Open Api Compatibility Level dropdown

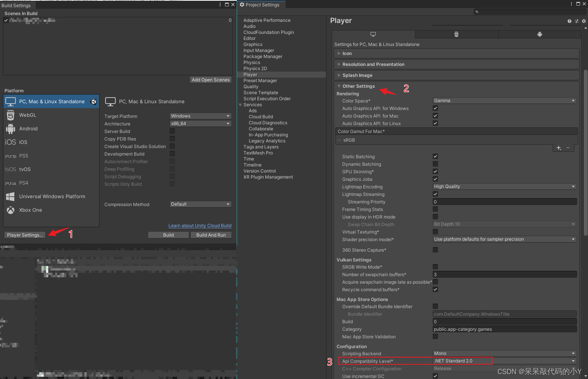tap(505, 361)
